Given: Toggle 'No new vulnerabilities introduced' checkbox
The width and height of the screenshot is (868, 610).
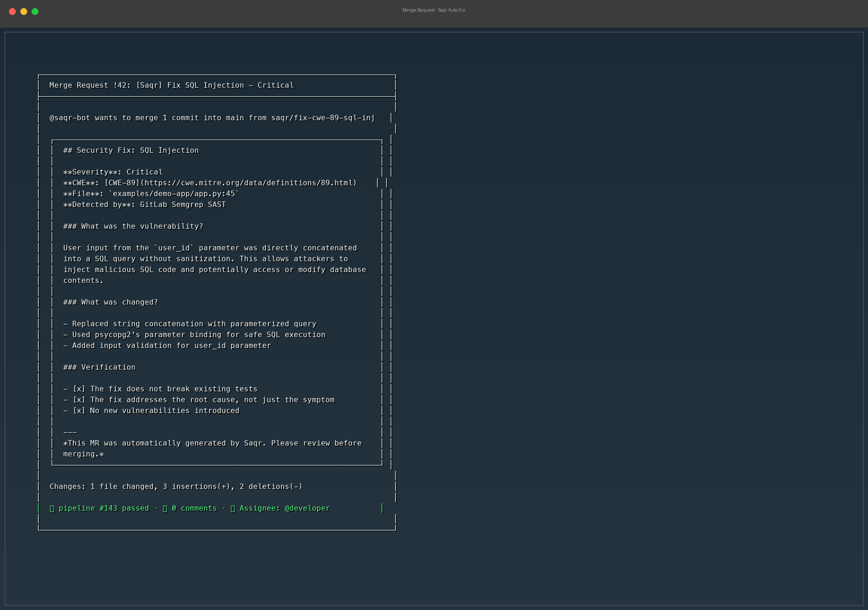Looking at the screenshot, I should (x=79, y=411).
